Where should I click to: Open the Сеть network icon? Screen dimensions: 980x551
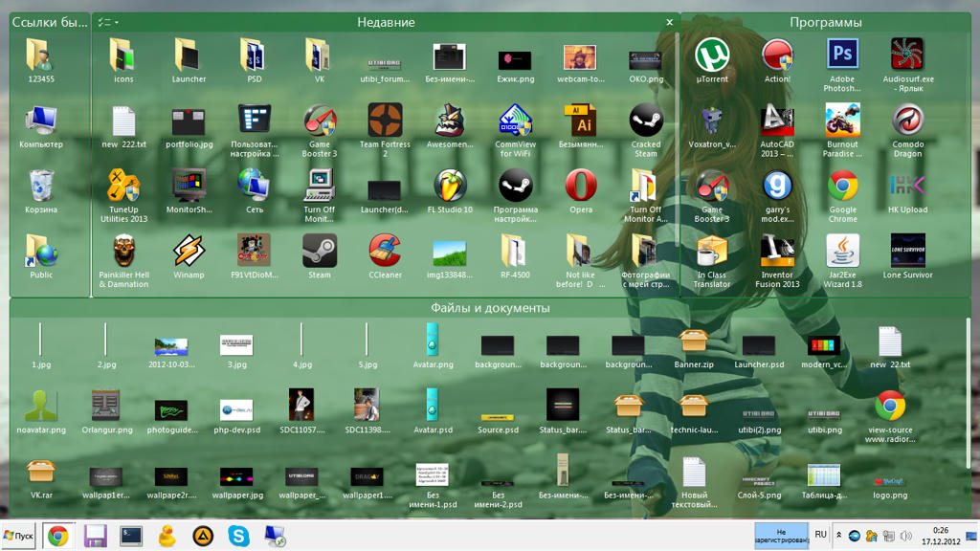(255, 191)
